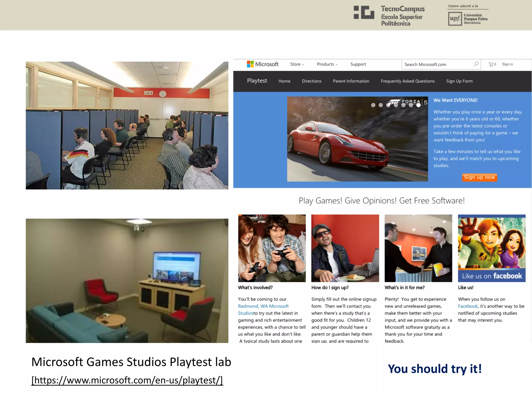Expand the Products dropdown menu
This screenshot has width=532, height=399.
327,64
